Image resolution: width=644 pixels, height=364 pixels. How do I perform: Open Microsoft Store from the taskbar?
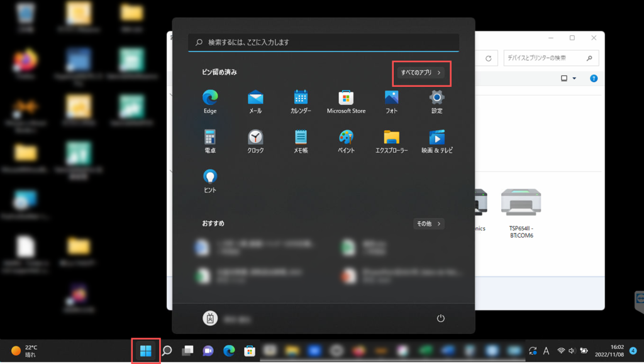(249, 351)
